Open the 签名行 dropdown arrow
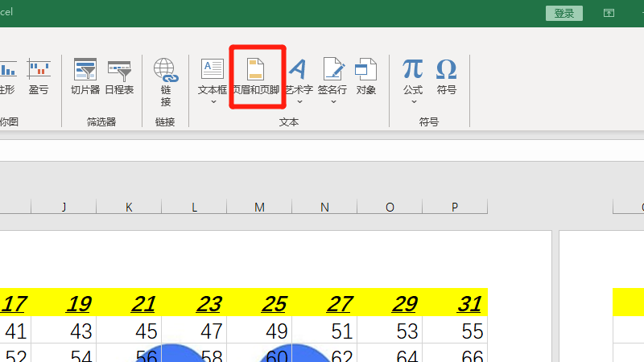Viewport: 644px width, 362px height. point(332,102)
